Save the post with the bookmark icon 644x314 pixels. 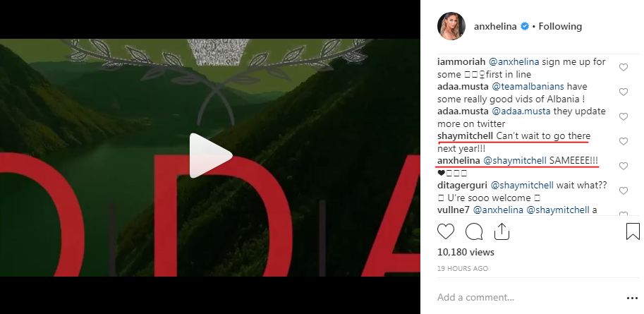[x=633, y=231]
